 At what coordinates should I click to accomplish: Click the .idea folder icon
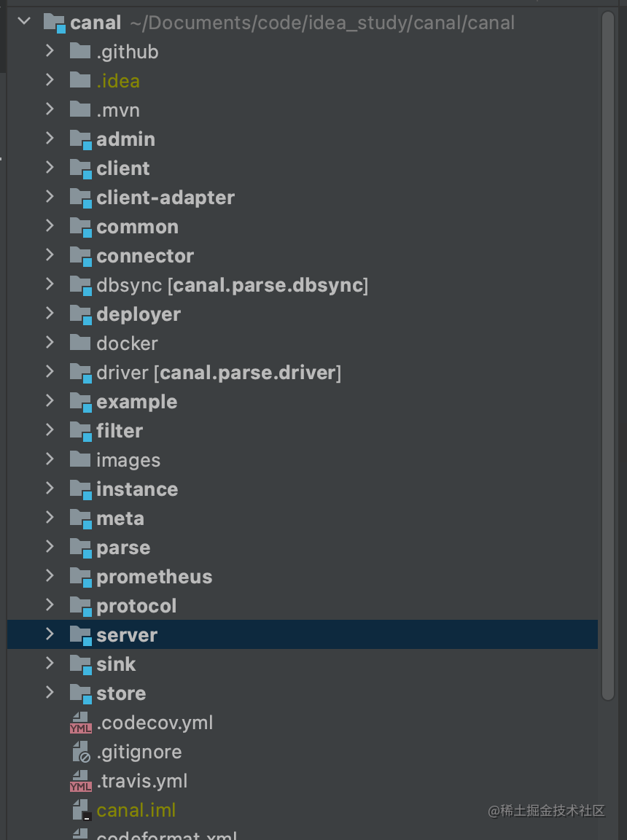coord(80,80)
